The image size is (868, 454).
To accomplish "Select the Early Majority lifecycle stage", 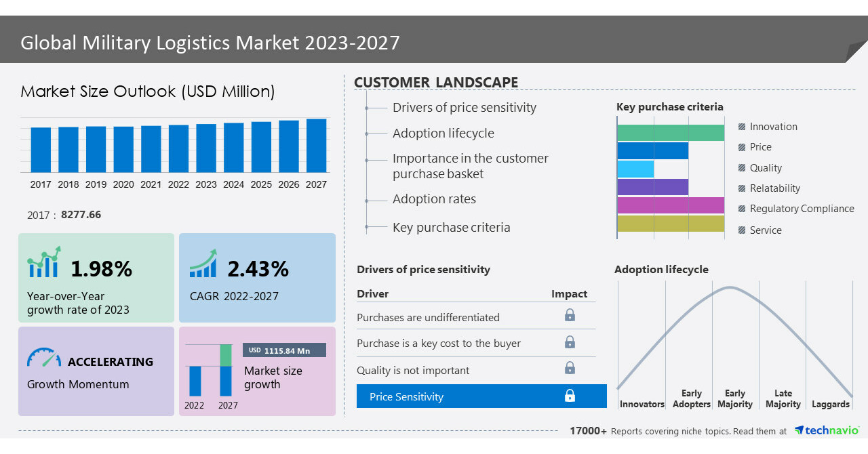I will (735, 398).
